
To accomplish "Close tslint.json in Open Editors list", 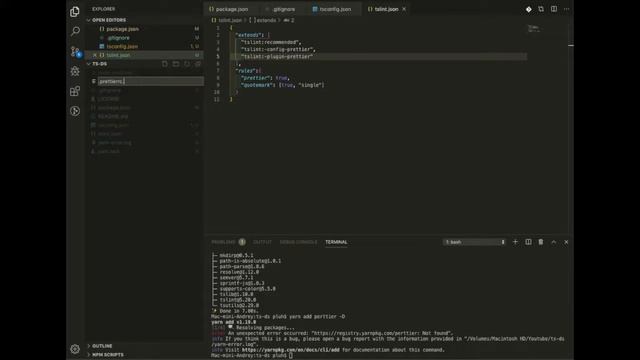I will pyautogui.click(x=95, y=55).
